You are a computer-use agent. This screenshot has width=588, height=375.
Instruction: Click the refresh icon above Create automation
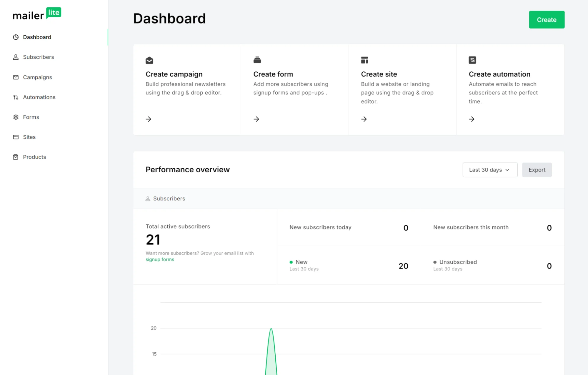click(472, 60)
